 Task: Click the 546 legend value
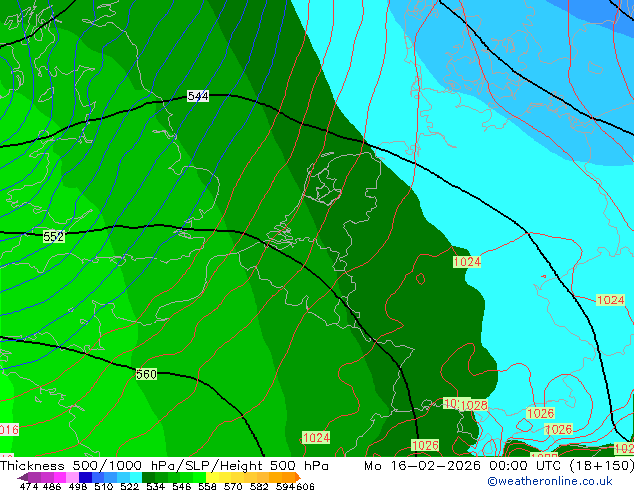tap(182, 486)
